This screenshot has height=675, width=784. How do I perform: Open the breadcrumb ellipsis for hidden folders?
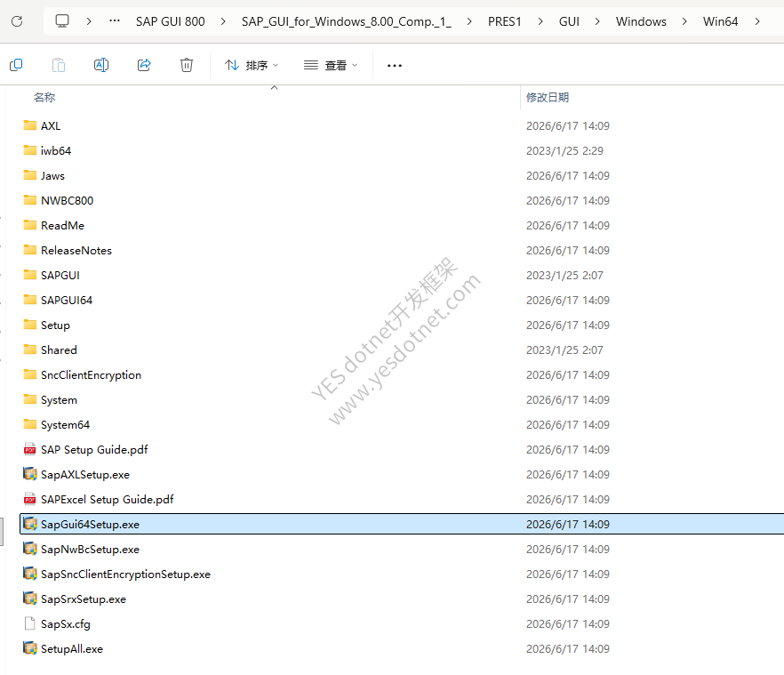click(115, 21)
